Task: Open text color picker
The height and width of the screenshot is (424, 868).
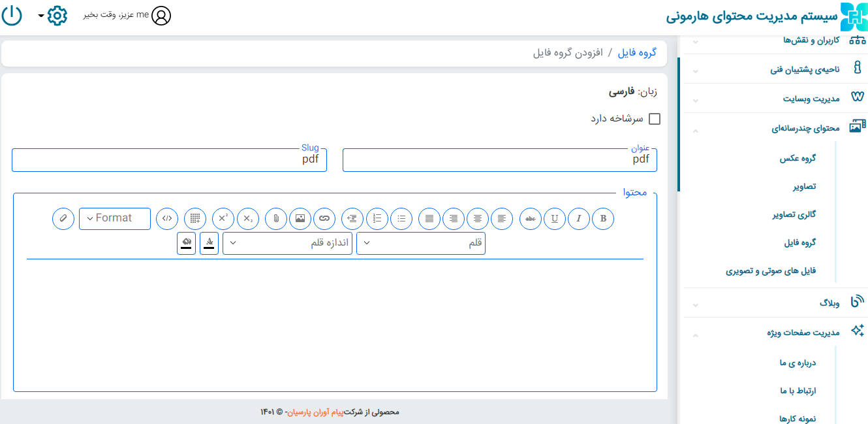Action: pos(209,244)
